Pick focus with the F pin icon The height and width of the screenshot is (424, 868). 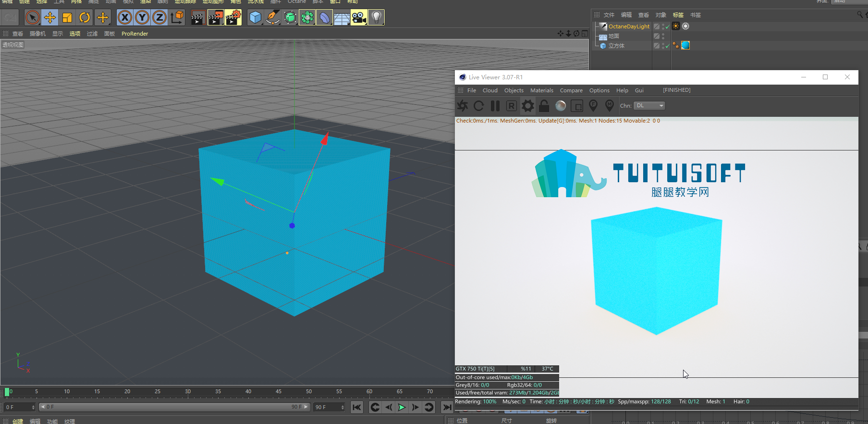click(593, 105)
